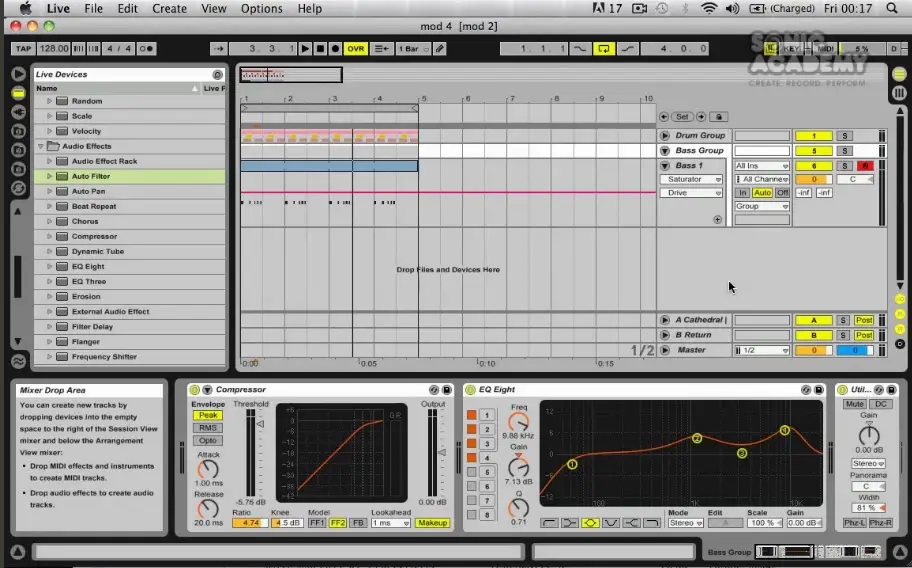Activate EQ Eight filter band 5
Viewport: 912px width, 568px height.
pyautogui.click(x=472, y=472)
